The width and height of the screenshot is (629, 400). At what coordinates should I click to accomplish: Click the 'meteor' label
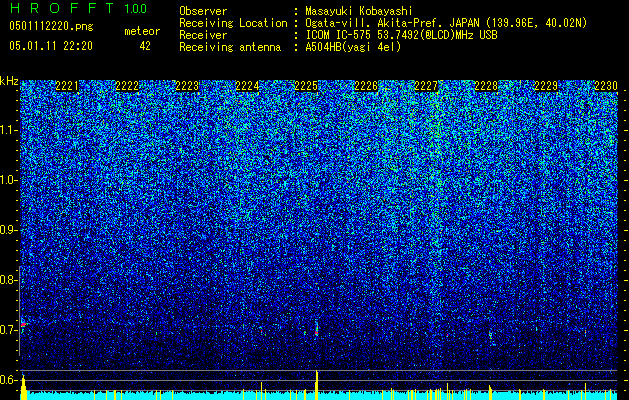click(142, 31)
